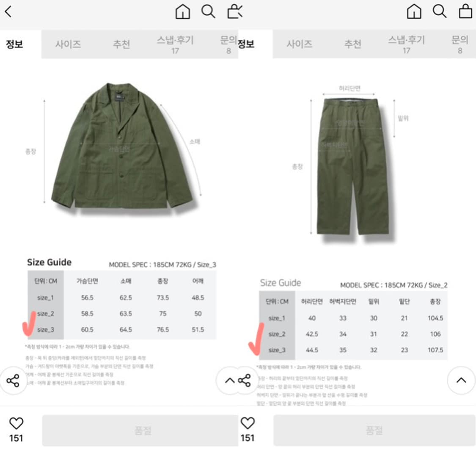Tap share icon at bottom left
This screenshot has width=476, height=453.
pos(13,380)
